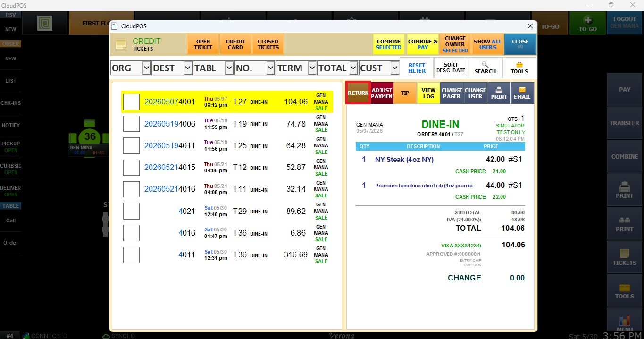Select the Premium boneless short rib line item
Screen dimensions: 644x339
click(x=440, y=186)
